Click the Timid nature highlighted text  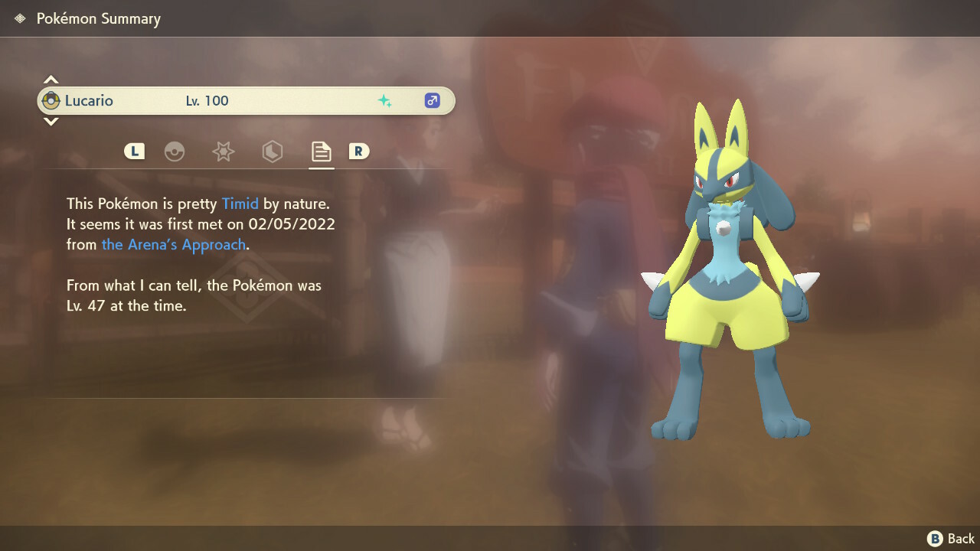240,204
